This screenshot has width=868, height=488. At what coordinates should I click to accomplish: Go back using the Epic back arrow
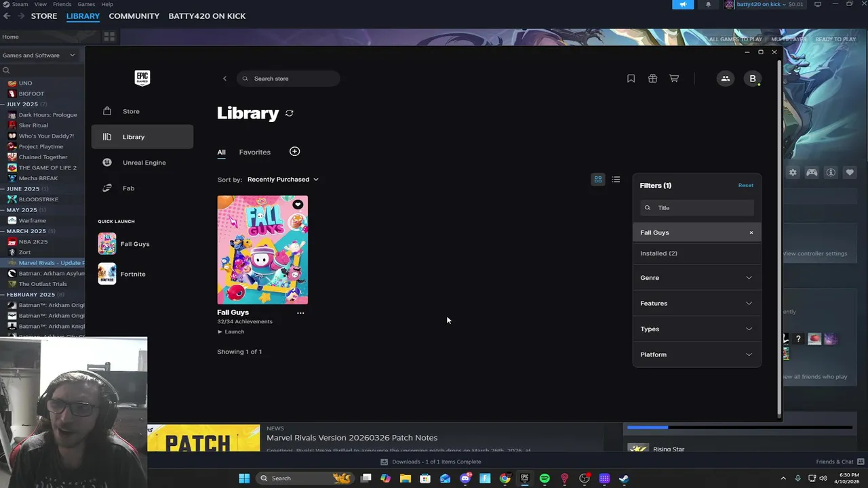pyautogui.click(x=224, y=79)
